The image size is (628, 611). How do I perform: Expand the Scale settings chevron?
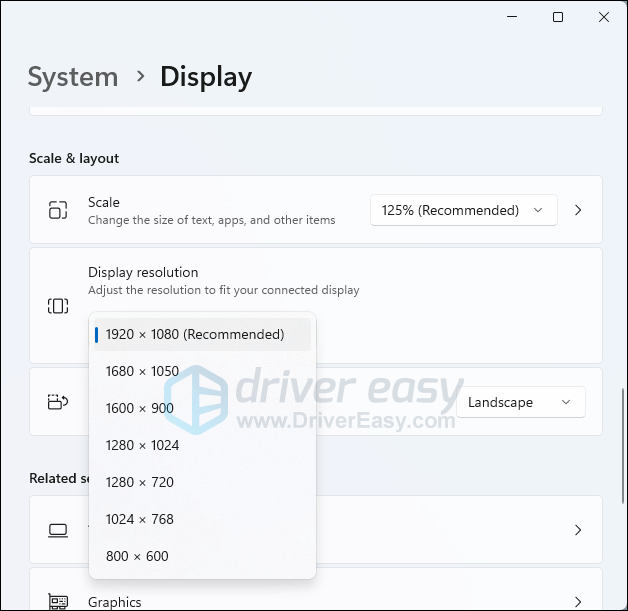coord(578,210)
